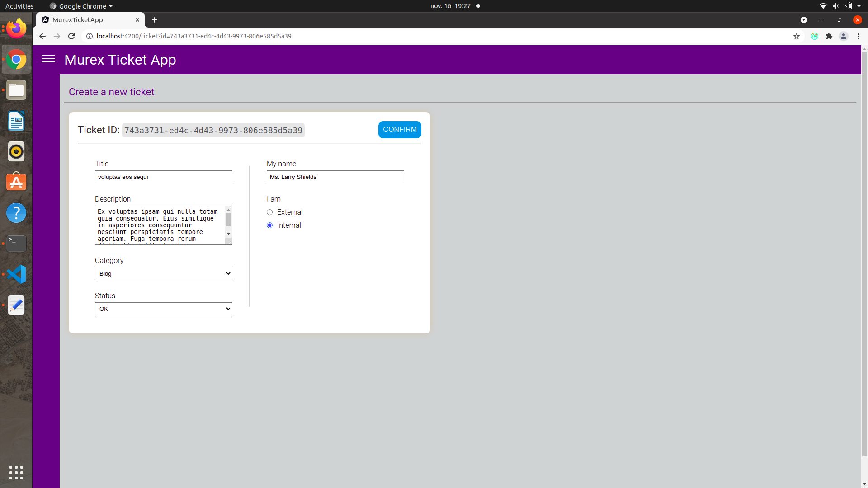Image resolution: width=868 pixels, height=488 pixels.
Task: Select the Internal radio button
Action: click(269, 225)
